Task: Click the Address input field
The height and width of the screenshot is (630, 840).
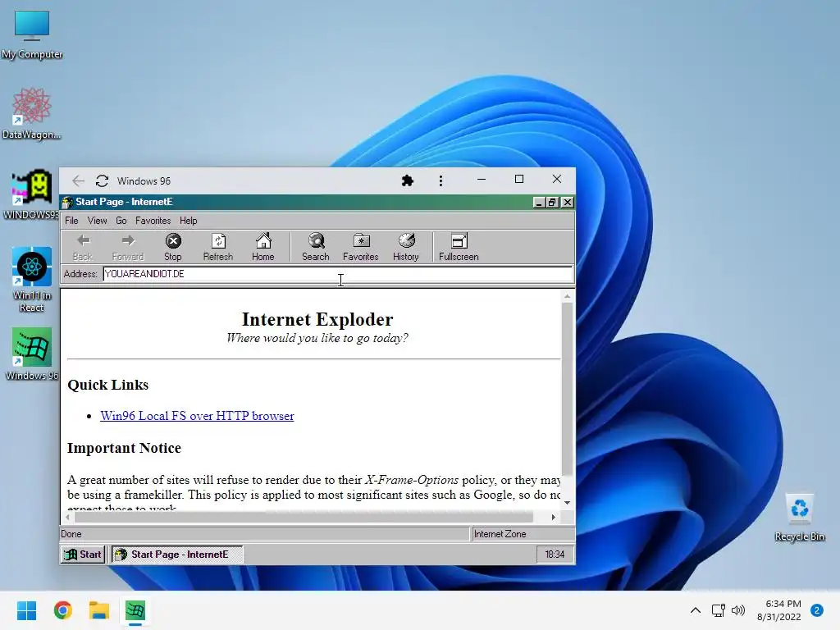Action: pos(337,274)
